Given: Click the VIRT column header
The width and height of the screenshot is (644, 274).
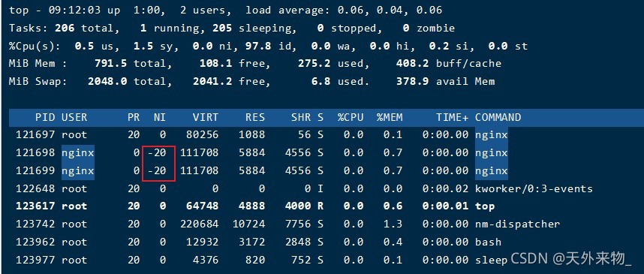Looking at the screenshot, I should click(206, 118).
